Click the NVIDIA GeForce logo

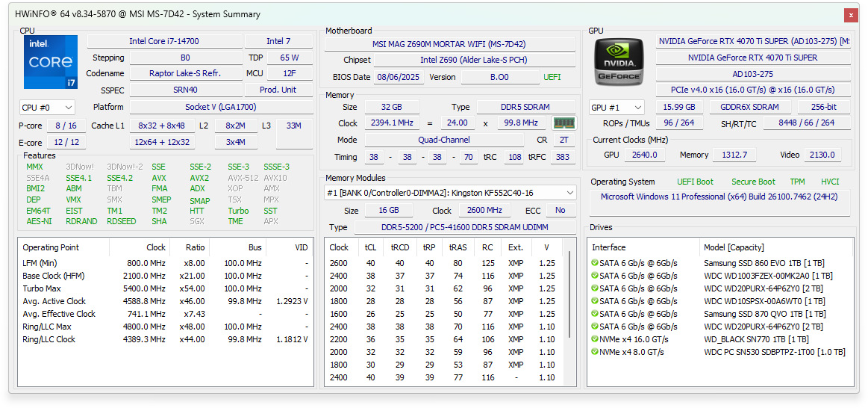619,61
